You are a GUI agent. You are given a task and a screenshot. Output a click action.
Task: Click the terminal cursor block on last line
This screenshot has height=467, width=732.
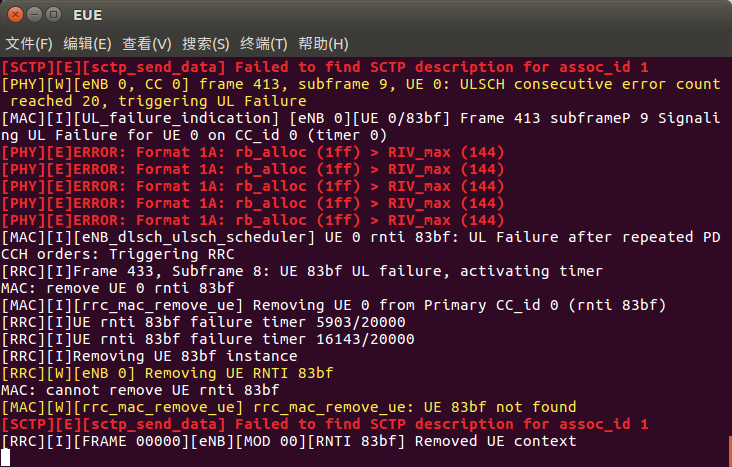pos(6,457)
